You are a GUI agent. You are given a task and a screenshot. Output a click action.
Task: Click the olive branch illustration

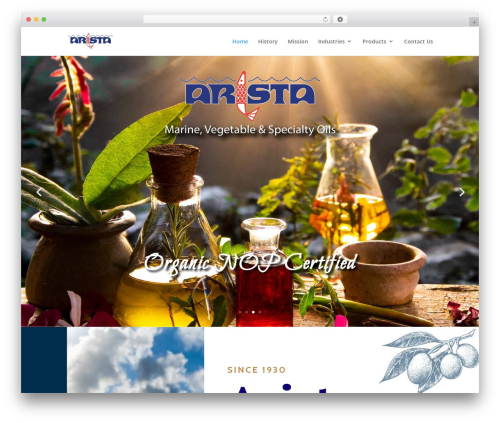click(x=430, y=360)
